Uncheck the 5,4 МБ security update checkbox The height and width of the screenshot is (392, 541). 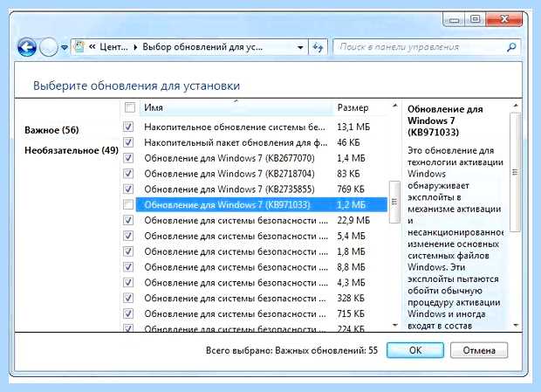click(x=128, y=236)
